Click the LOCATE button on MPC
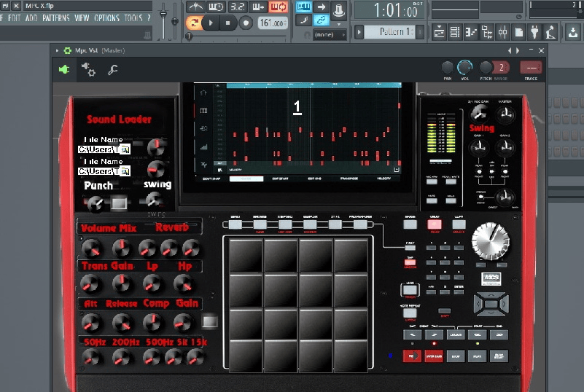Viewport: 584px width, 392px height. pos(456,334)
